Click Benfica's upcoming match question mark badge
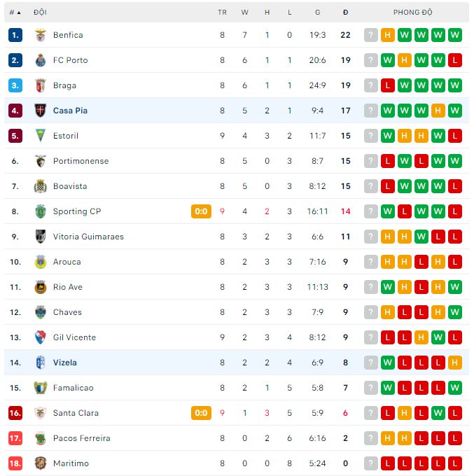474x476 pixels. 371,35
